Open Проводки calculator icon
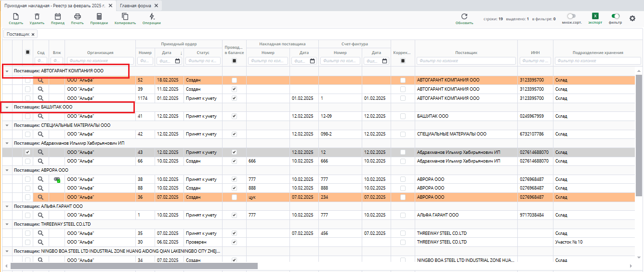The width and height of the screenshot is (644, 272). point(99,17)
